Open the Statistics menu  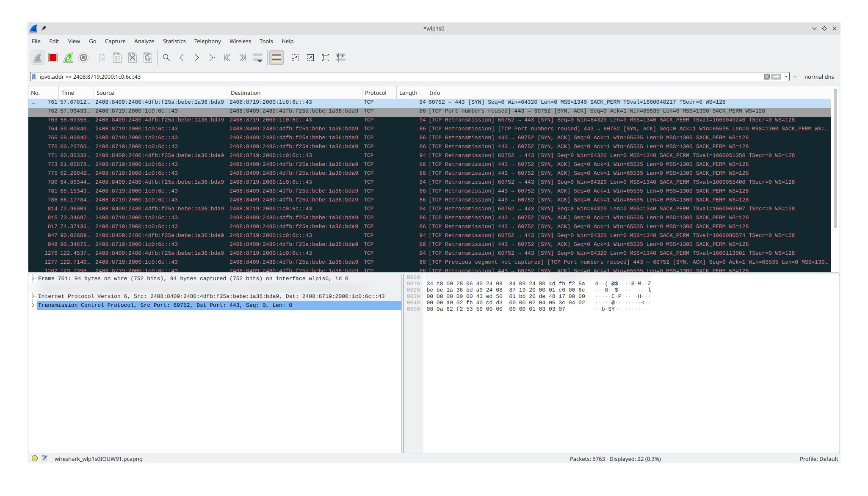[x=174, y=41]
